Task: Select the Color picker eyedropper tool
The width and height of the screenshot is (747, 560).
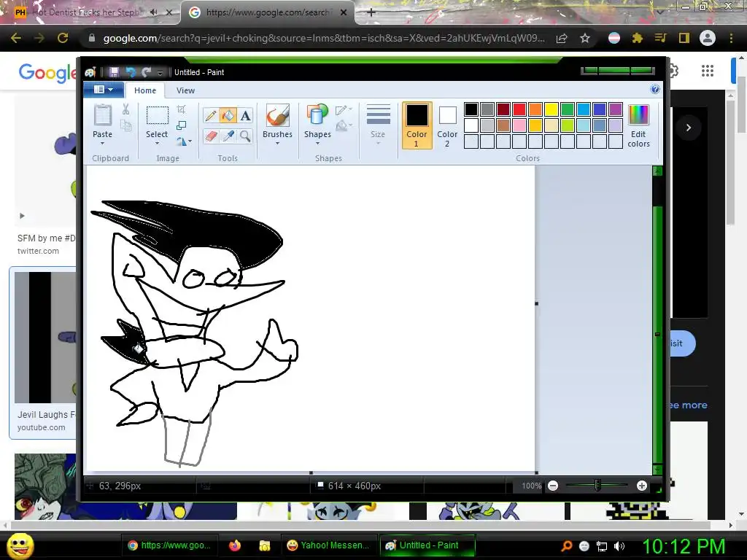Action: point(228,136)
